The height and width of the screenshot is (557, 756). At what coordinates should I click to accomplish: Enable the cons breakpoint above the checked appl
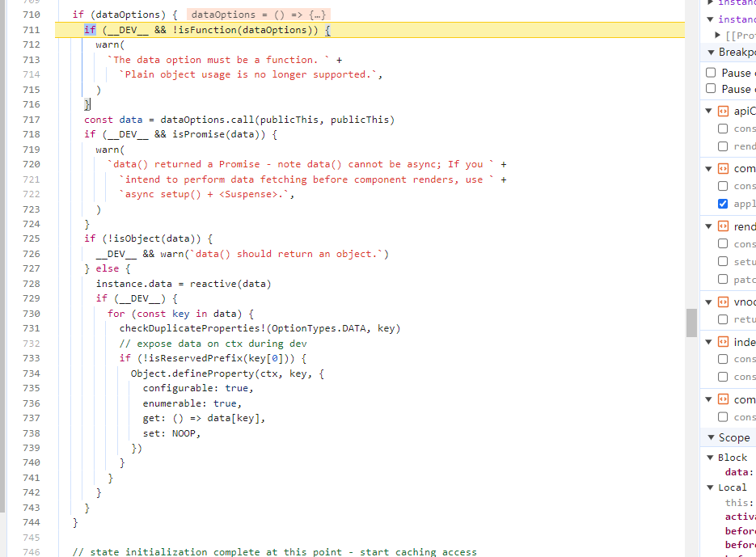click(723, 186)
